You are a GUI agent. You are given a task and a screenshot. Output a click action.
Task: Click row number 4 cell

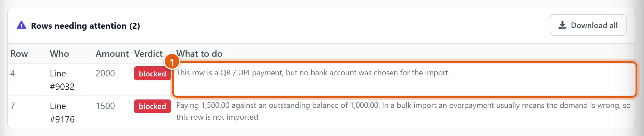[x=13, y=73]
